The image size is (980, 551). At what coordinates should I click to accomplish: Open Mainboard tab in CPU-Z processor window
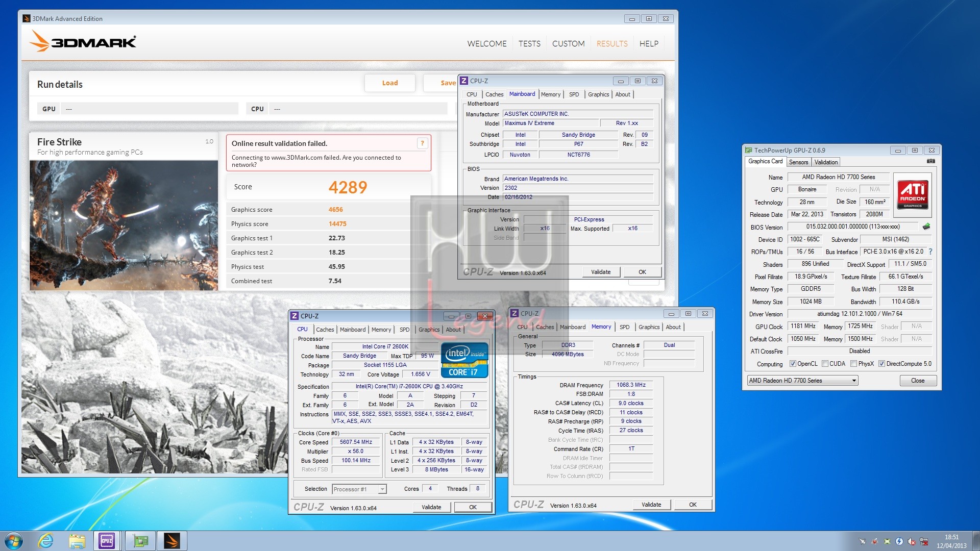(x=353, y=330)
